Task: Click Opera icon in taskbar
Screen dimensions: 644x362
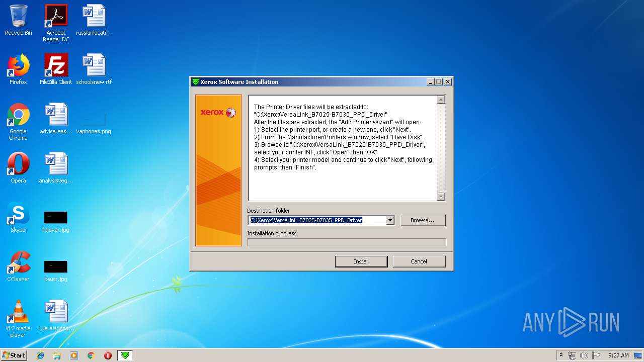Action: click(108, 355)
